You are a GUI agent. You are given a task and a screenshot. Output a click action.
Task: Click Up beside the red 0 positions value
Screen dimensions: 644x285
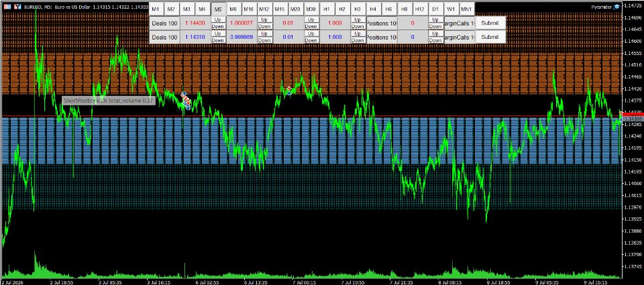coord(435,19)
